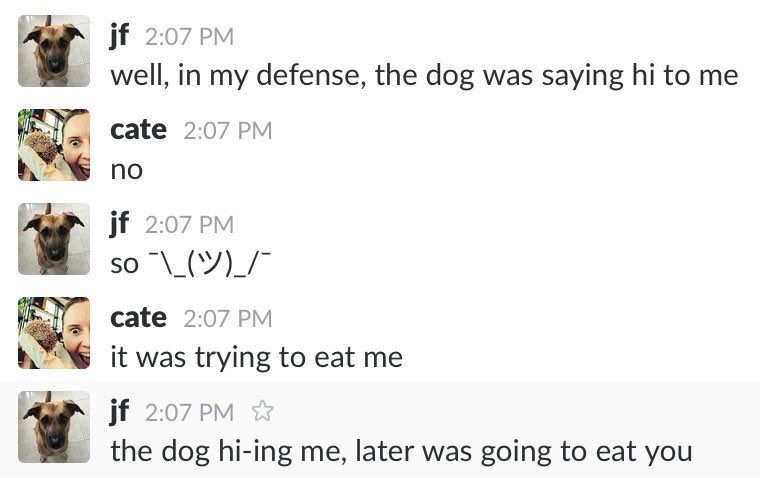Click the 2:07 PM timestamp above "no"
Screen dimensions: 760x478
tap(227, 131)
